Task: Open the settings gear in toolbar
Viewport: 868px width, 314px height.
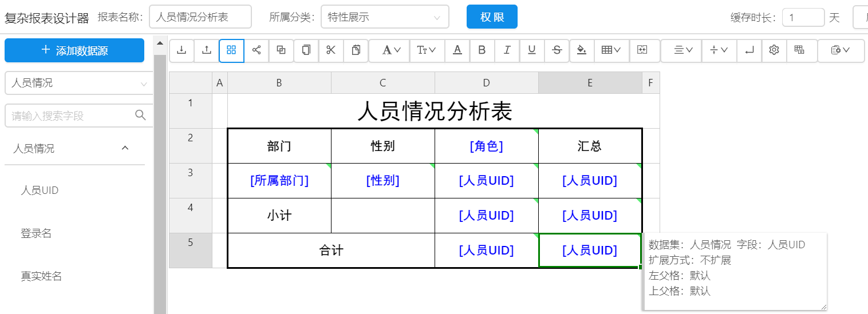Action: pyautogui.click(x=774, y=50)
